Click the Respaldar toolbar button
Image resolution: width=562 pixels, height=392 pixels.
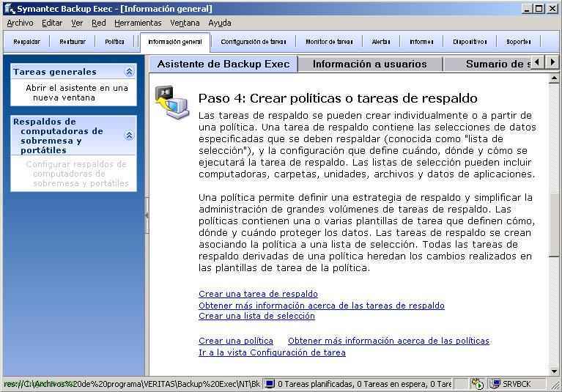tap(27, 42)
